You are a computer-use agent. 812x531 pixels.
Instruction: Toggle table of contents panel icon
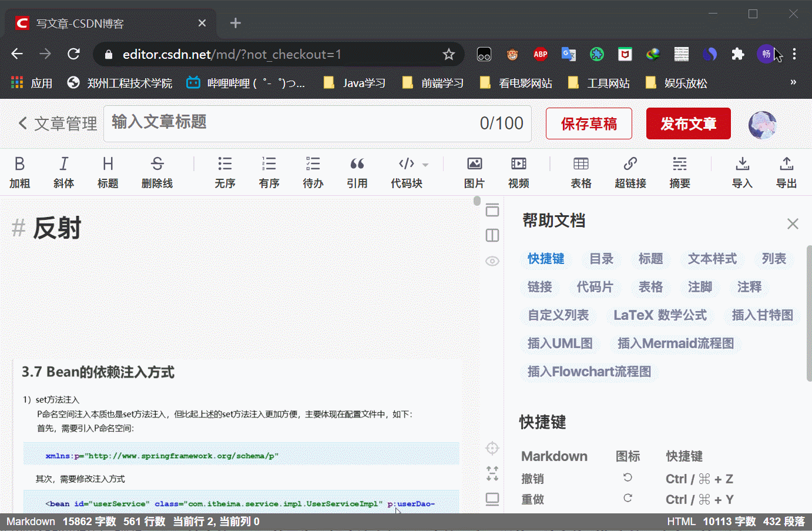tap(492, 210)
